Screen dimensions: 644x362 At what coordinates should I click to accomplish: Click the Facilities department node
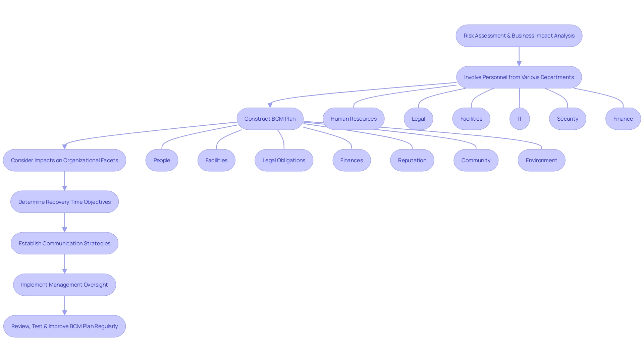471,118
